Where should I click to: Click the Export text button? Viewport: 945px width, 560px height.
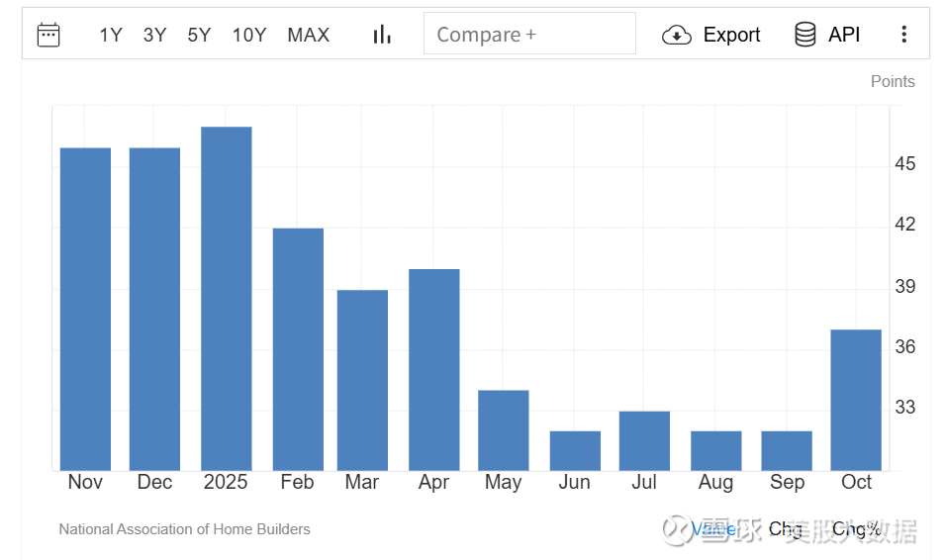(x=731, y=35)
